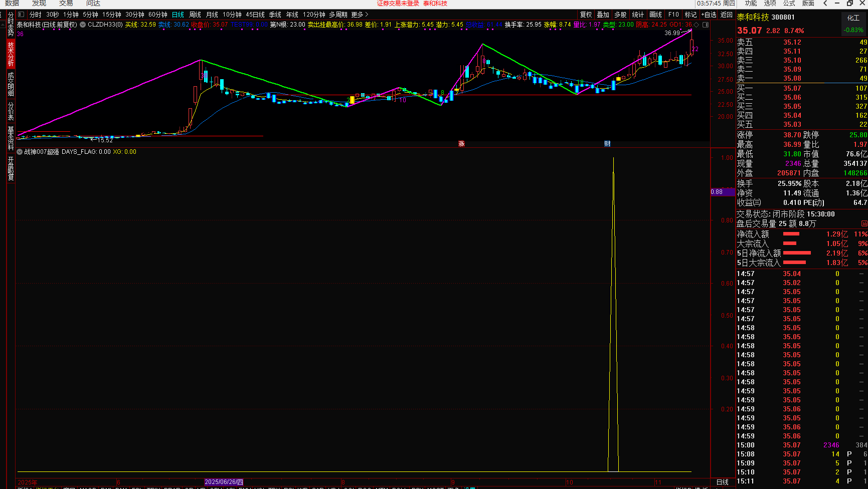868x489 pixels.
Task: Toggle the 多股 multi-stock view
Action: tap(620, 15)
